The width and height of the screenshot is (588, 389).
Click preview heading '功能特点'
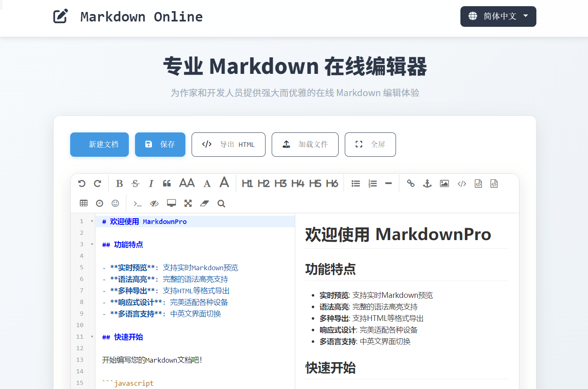tap(330, 269)
